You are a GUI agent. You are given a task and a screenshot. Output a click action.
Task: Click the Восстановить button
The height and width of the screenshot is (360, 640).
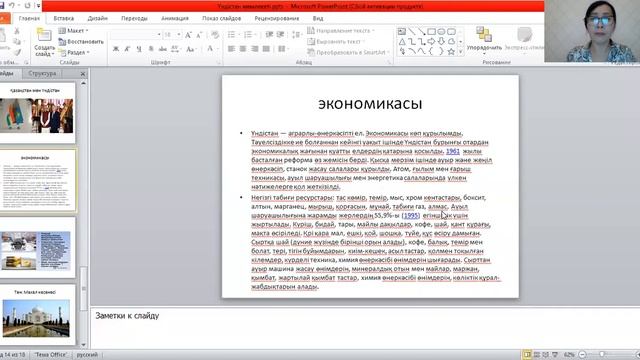[x=81, y=42]
